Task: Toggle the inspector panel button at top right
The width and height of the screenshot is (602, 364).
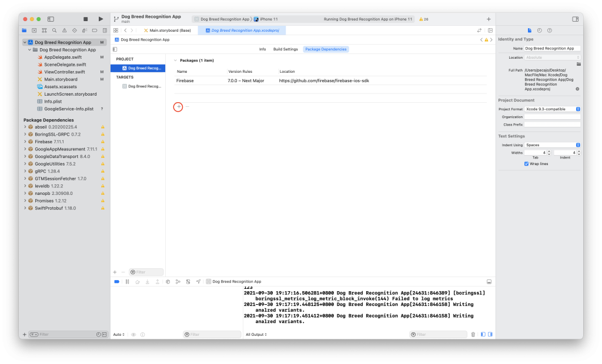Action: coord(575,19)
